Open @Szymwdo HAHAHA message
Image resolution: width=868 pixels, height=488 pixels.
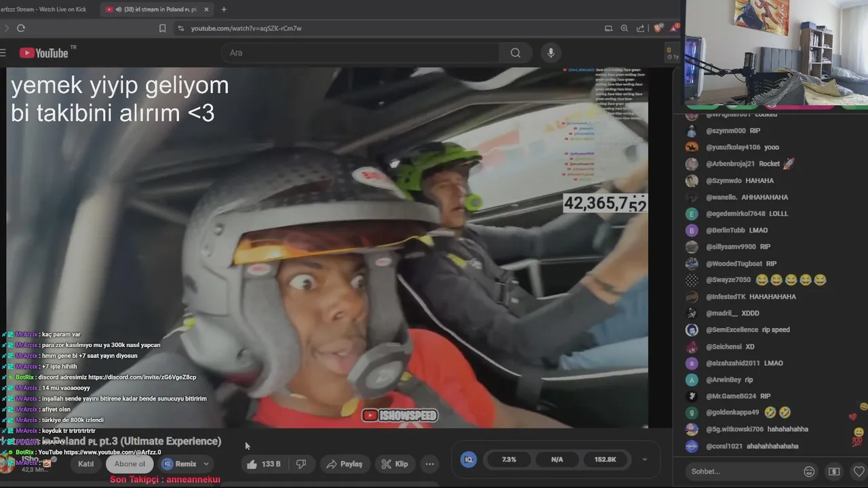[x=740, y=181]
